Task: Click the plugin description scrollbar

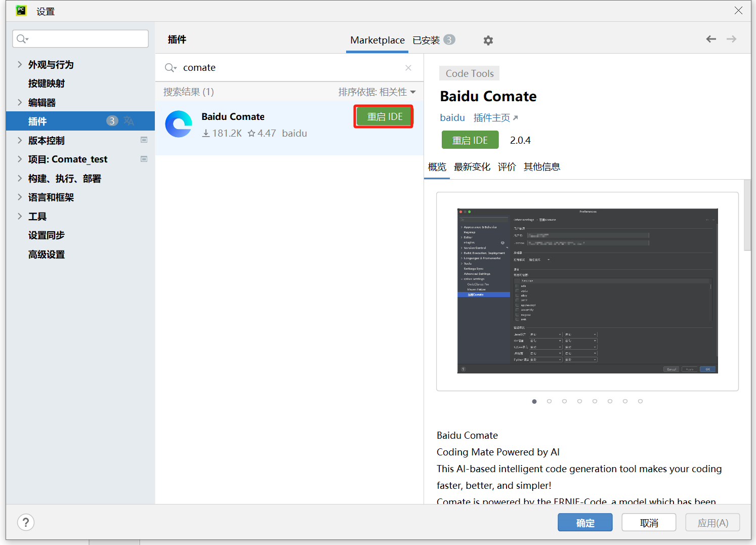Action: (747, 215)
